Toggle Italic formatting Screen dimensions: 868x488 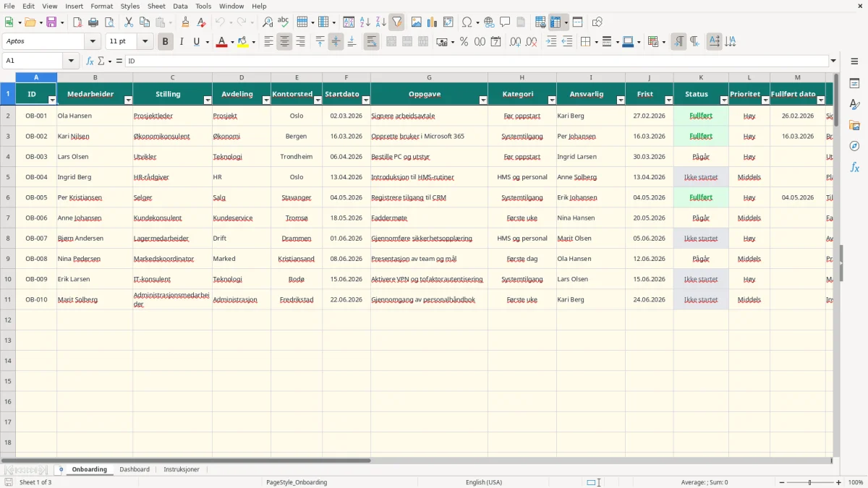click(x=182, y=42)
